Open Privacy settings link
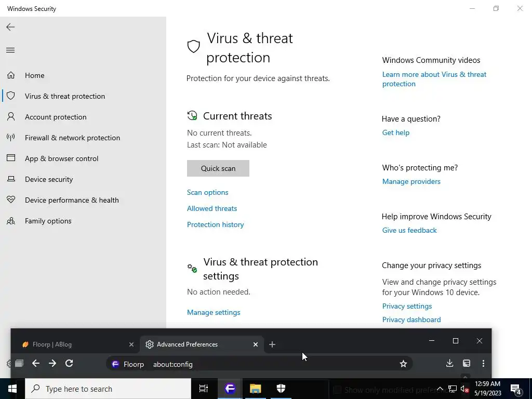This screenshot has height=399, width=532. pyautogui.click(x=407, y=306)
